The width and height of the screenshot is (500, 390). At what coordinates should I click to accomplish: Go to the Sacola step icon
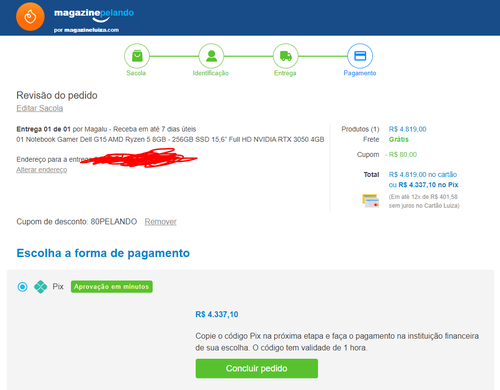pos(137,56)
